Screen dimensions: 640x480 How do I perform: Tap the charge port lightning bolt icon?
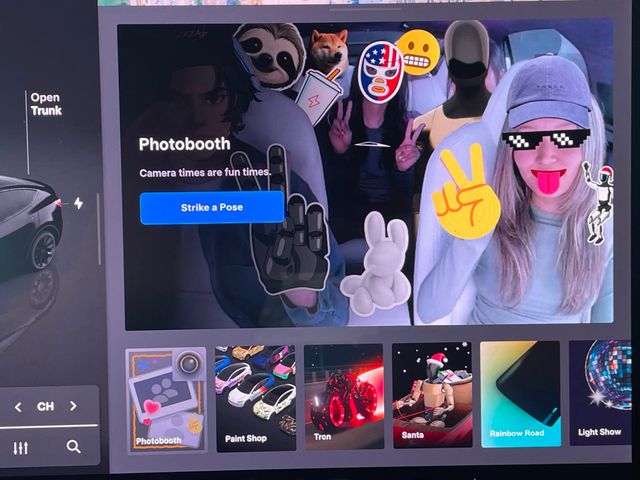79,203
